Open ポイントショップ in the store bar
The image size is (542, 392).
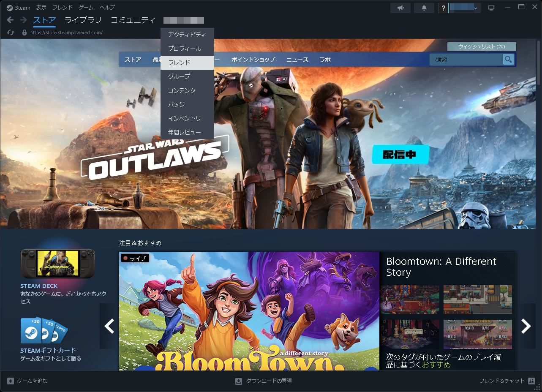pos(253,60)
